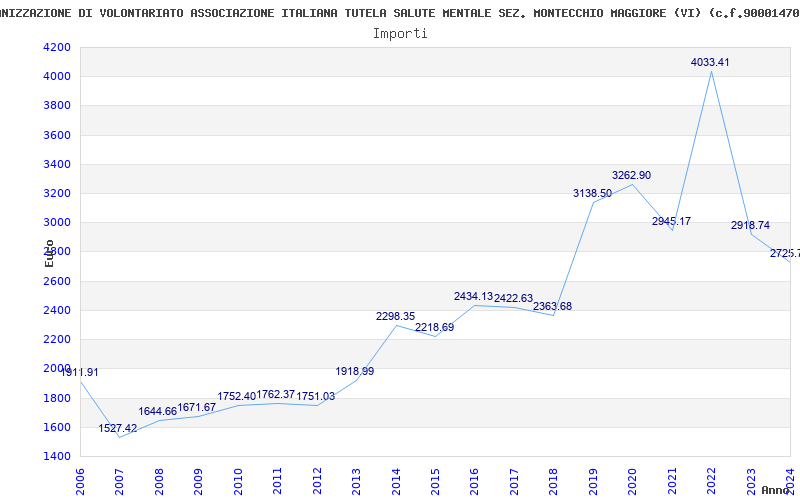Click the 1527.42 data label

pos(118,428)
